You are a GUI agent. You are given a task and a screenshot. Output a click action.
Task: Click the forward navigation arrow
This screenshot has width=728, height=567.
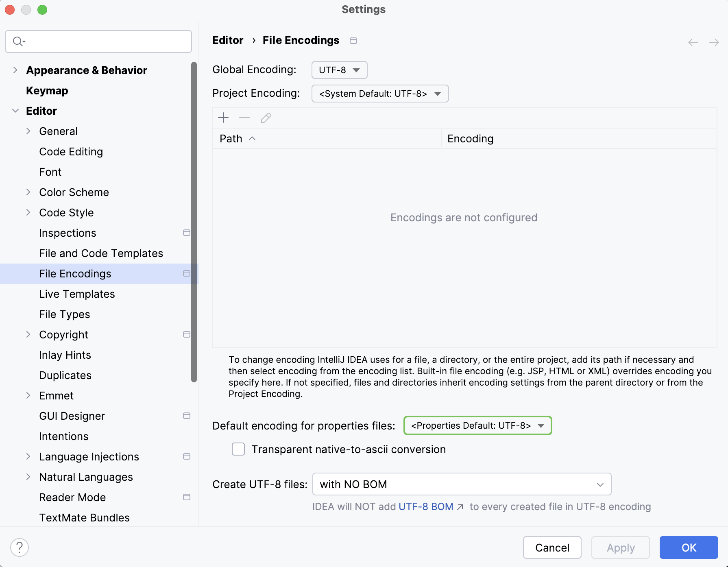(x=714, y=42)
